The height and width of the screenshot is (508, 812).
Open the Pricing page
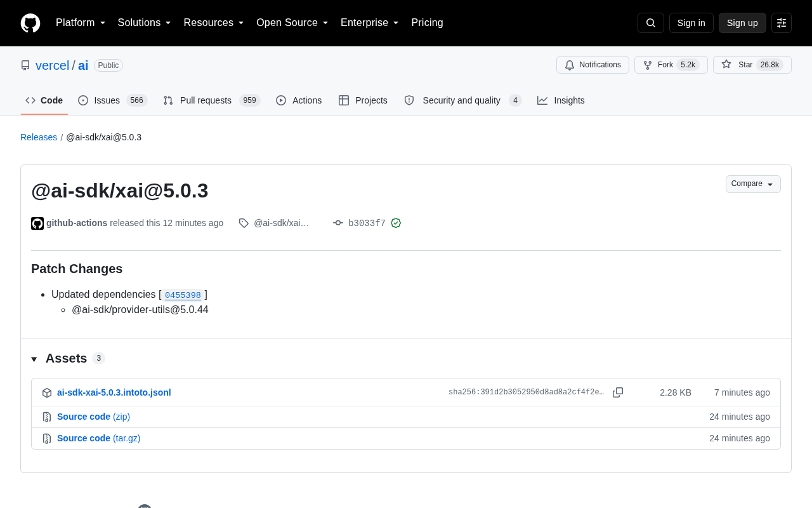(427, 23)
